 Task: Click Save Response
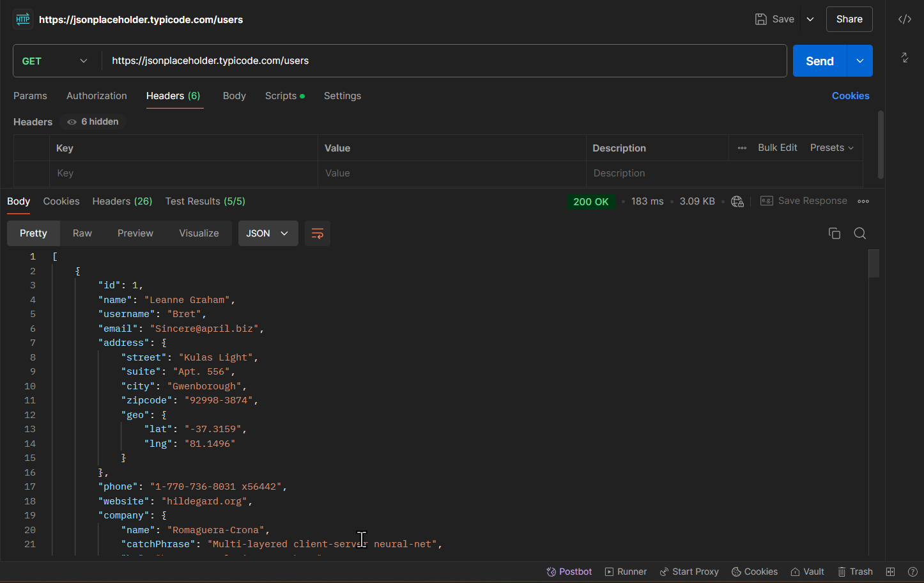(804, 201)
